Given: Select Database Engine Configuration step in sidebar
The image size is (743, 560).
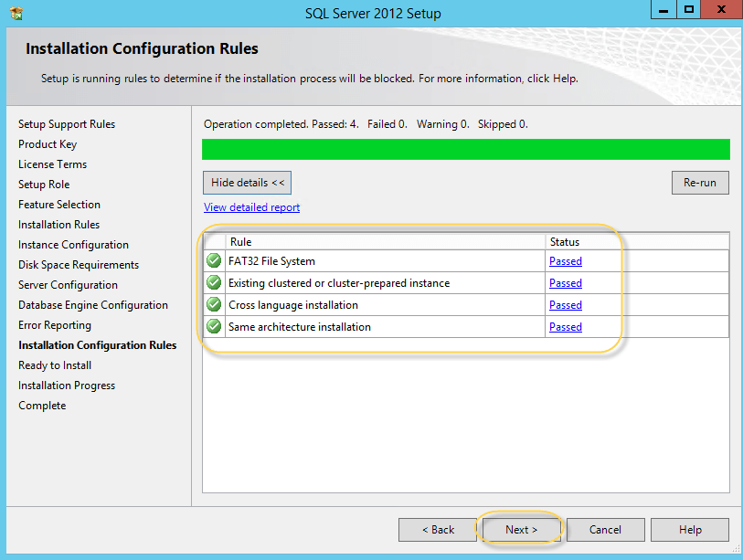Looking at the screenshot, I should 93,305.
